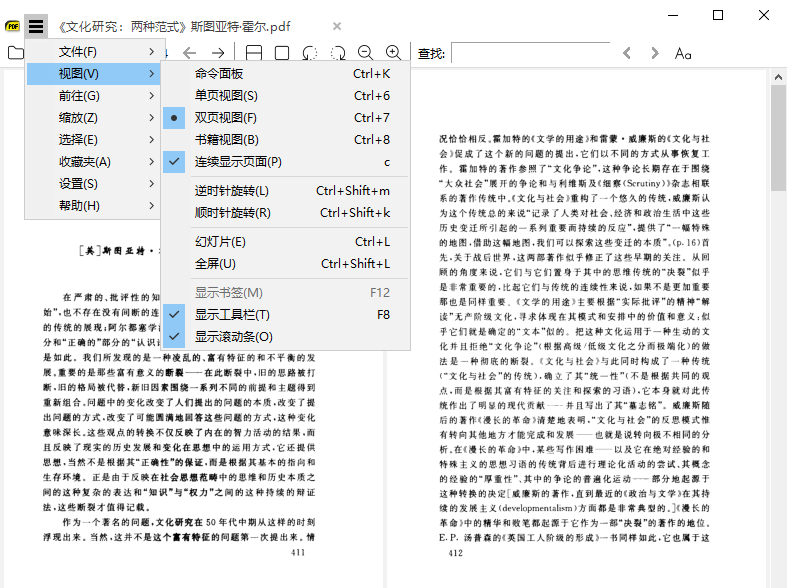The height and width of the screenshot is (588, 787).
Task: Open the 选择(E) submenu
Action: point(94,140)
